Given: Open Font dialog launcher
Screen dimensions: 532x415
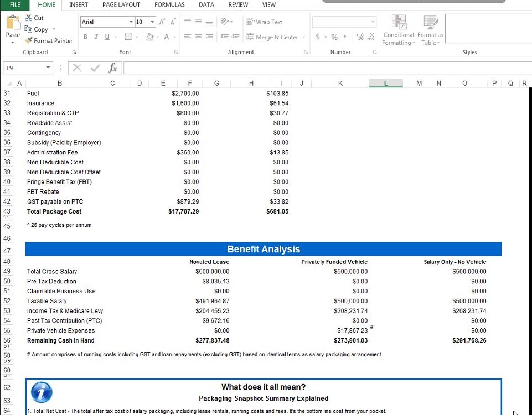Looking at the screenshot, I should (x=175, y=52).
